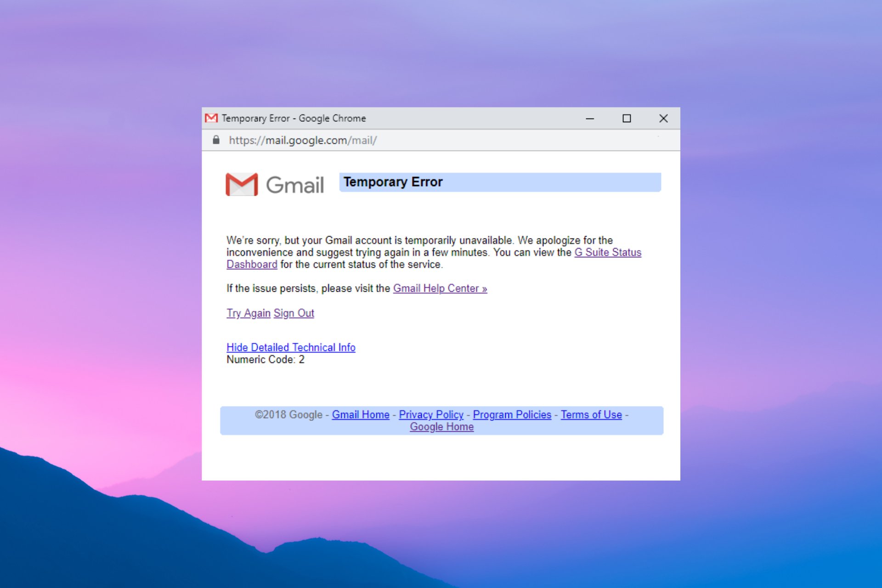Click the address bar URL field

click(x=441, y=141)
